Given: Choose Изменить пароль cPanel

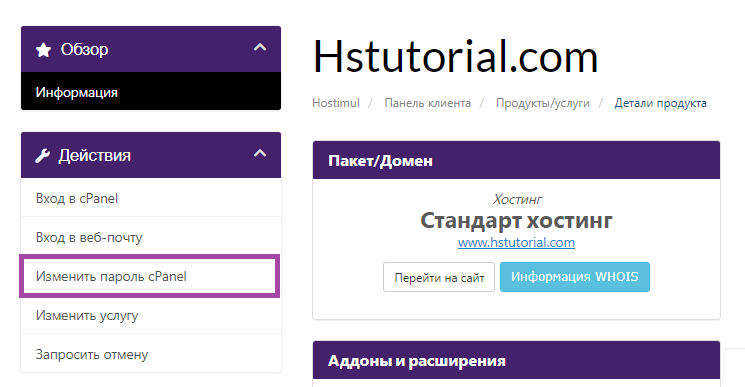Looking at the screenshot, I should [150, 276].
